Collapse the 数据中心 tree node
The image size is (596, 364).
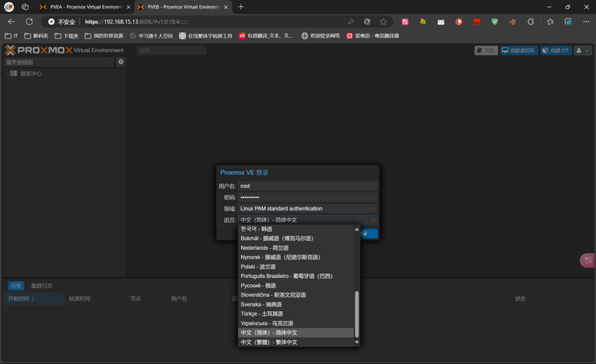(x=8, y=74)
